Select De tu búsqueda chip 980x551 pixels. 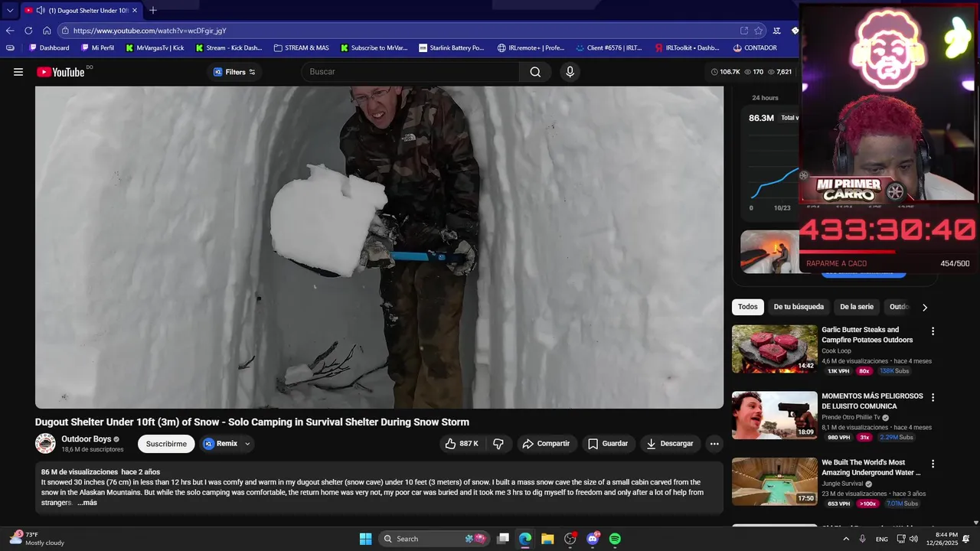(799, 307)
